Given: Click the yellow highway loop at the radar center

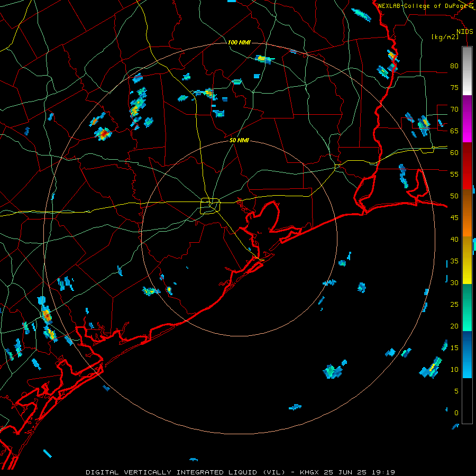Looking at the screenshot, I should tap(210, 206).
